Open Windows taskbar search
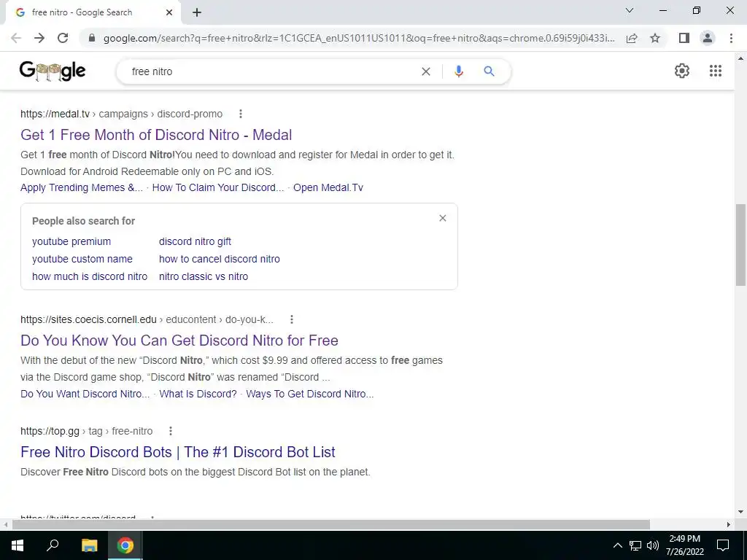The height and width of the screenshot is (560, 747). point(53,545)
